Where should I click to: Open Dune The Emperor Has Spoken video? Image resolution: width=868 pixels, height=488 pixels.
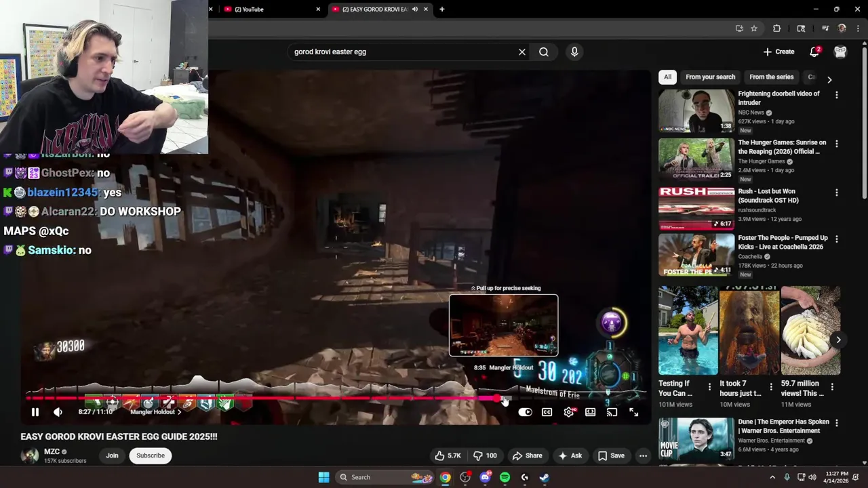coord(696,439)
